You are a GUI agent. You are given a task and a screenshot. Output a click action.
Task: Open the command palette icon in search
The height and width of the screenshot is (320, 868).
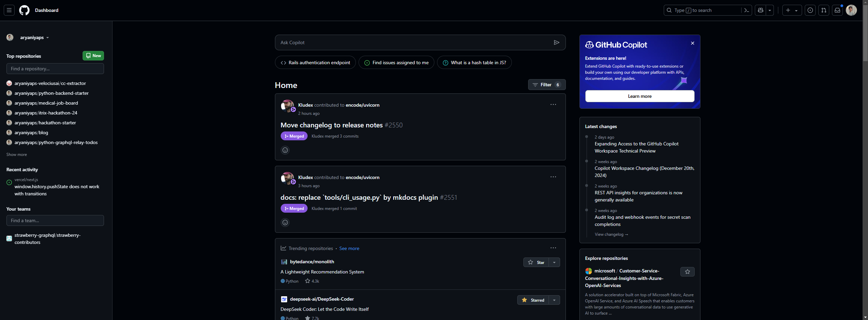(x=746, y=10)
